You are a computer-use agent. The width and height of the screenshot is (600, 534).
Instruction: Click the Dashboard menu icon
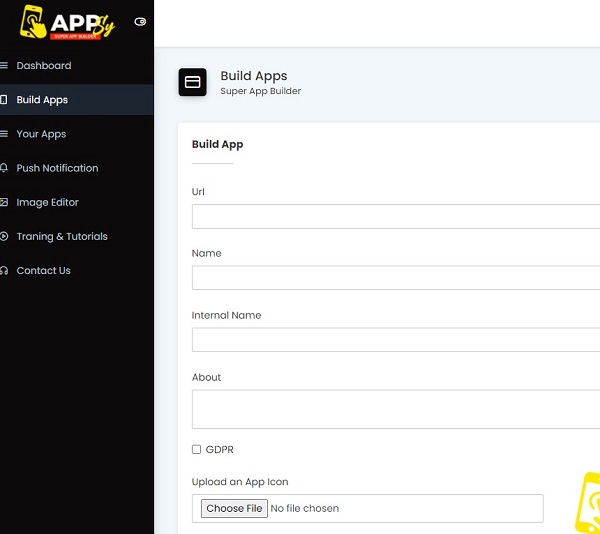coord(4,66)
